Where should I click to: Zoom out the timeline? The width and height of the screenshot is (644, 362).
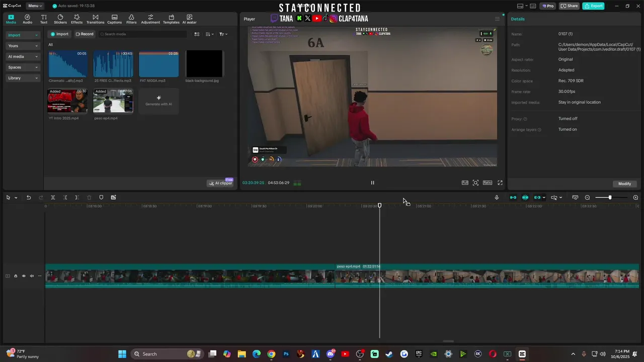587,198
